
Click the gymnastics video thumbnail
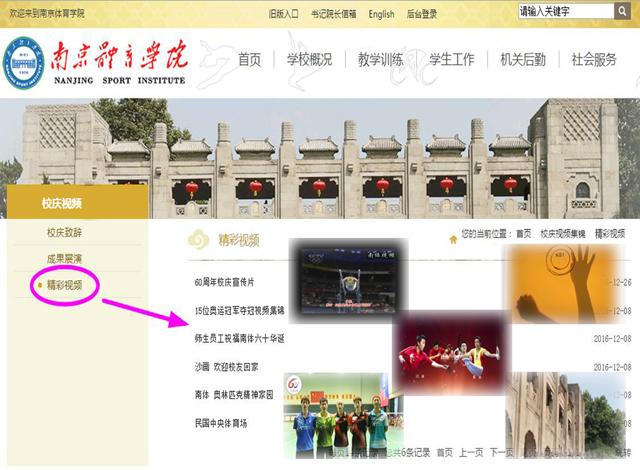(x=348, y=276)
